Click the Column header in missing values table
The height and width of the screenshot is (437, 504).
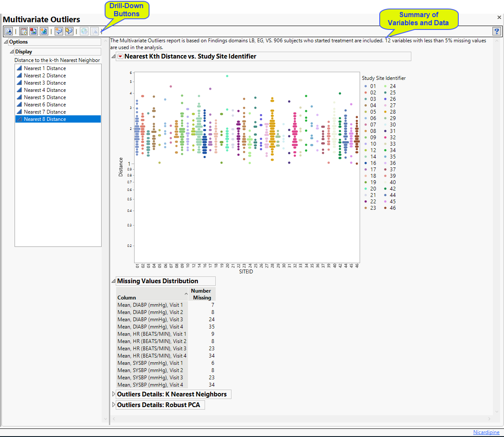pyautogui.click(x=127, y=298)
